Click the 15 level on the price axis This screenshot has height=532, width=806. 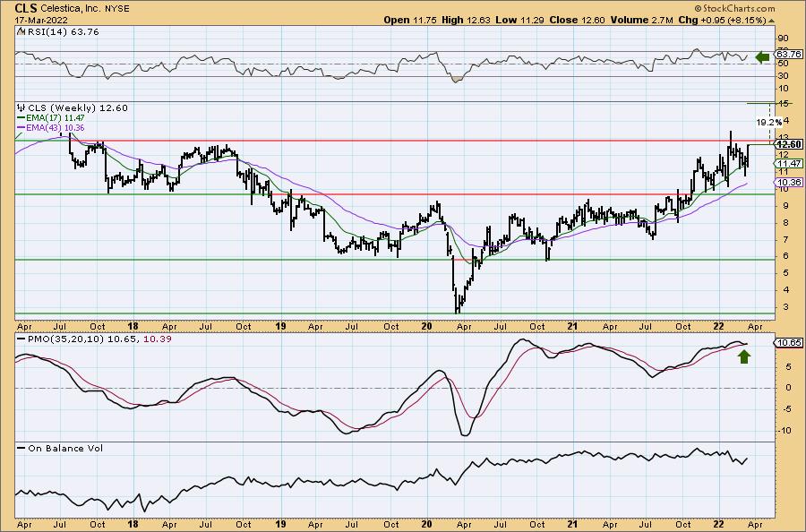coord(784,104)
